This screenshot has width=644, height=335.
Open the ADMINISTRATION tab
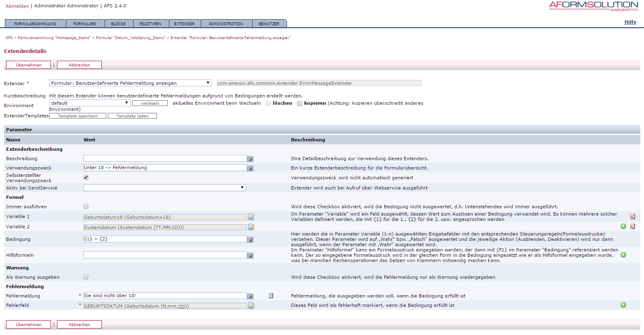click(x=226, y=24)
